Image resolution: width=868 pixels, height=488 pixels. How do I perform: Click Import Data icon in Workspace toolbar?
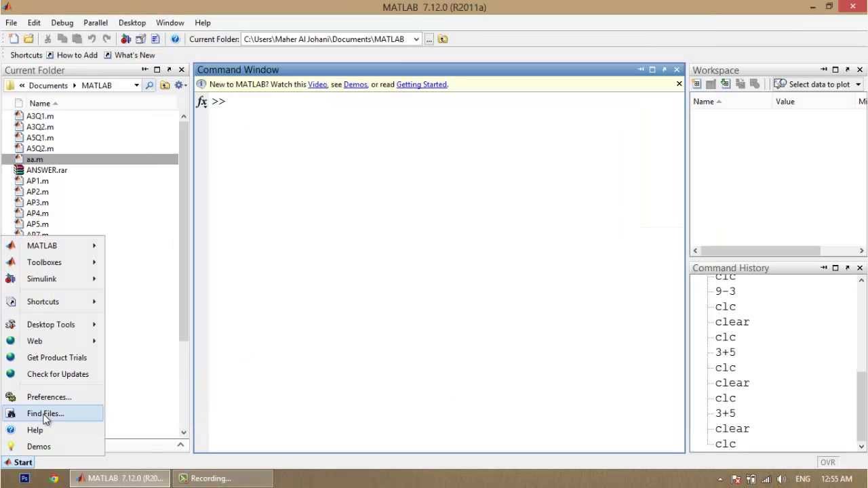tap(726, 84)
